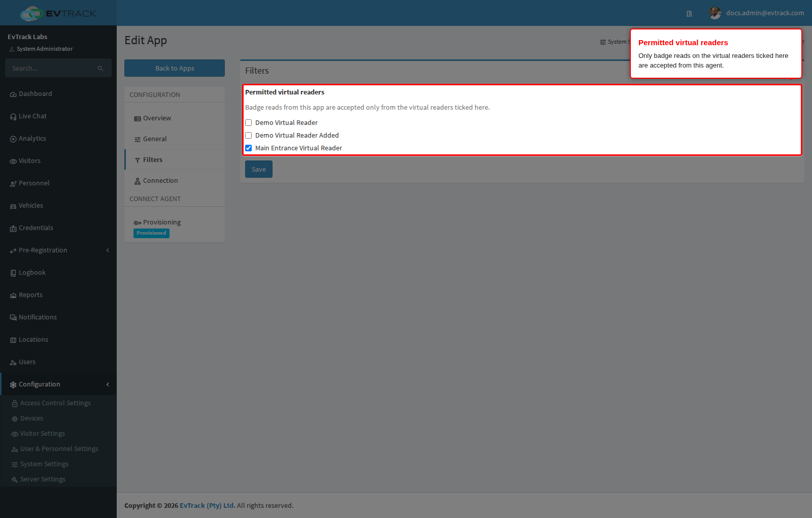The height and width of the screenshot is (518, 812).
Task: Open the Provisioning section
Action: coord(175,227)
